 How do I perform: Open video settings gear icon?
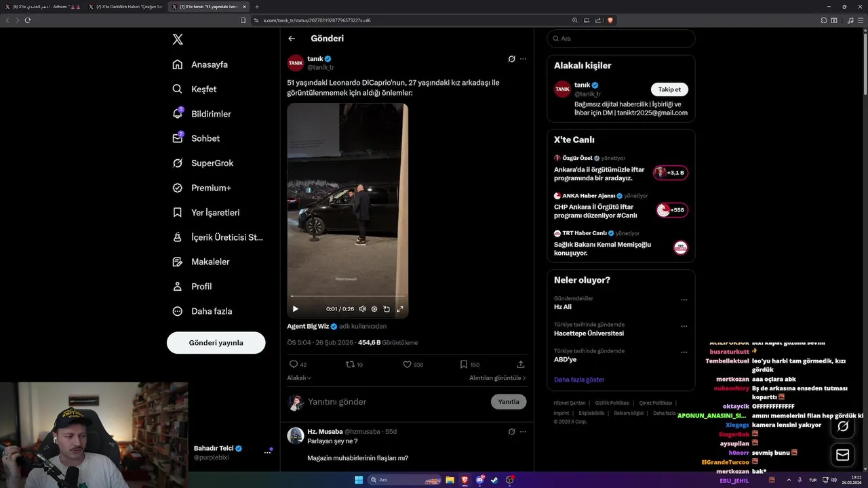[x=374, y=309]
